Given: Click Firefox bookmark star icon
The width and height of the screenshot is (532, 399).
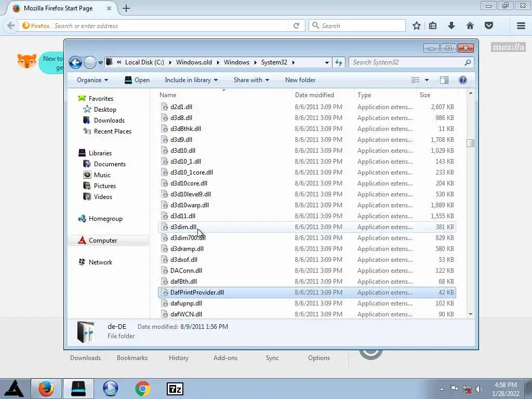Looking at the screenshot, I should (417, 26).
